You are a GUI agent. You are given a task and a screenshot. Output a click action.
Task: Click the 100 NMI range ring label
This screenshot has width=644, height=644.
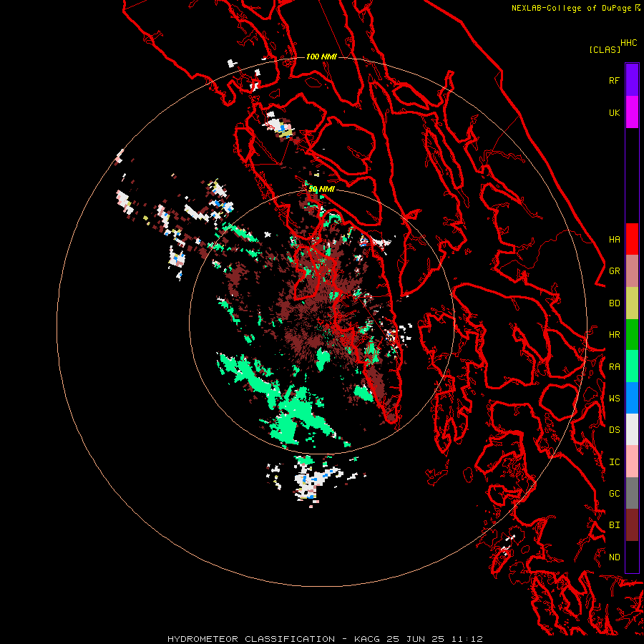321,57
